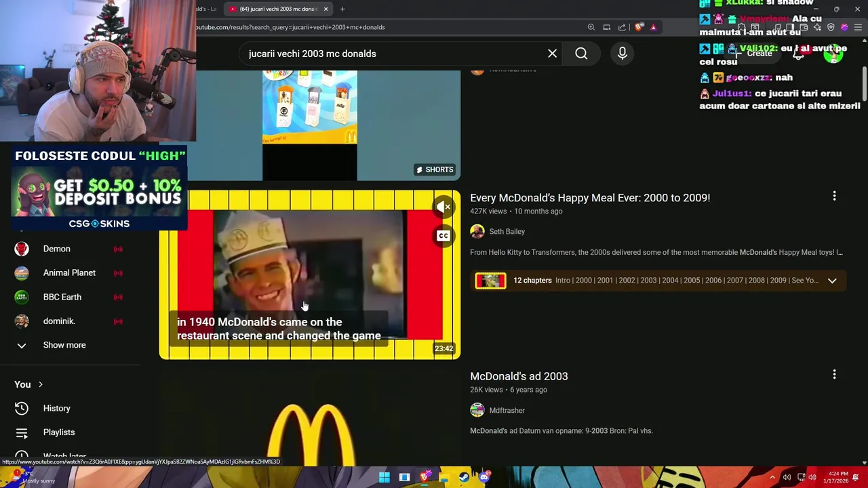The height and width of the screenshot is (488, 868).
Task: Open the Playlists icon in sidebar
Action: [22, 432]
